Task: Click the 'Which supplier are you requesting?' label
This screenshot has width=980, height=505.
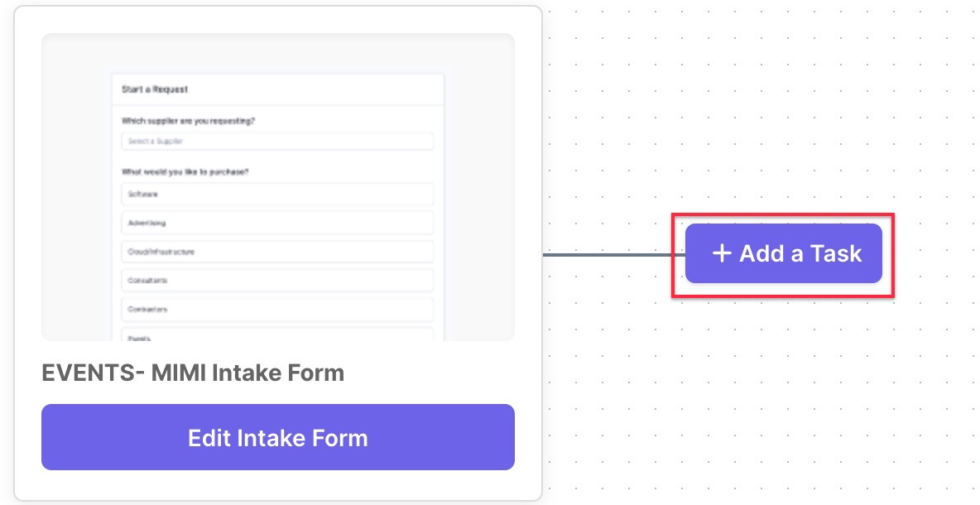Action: (x=188, y=121)
